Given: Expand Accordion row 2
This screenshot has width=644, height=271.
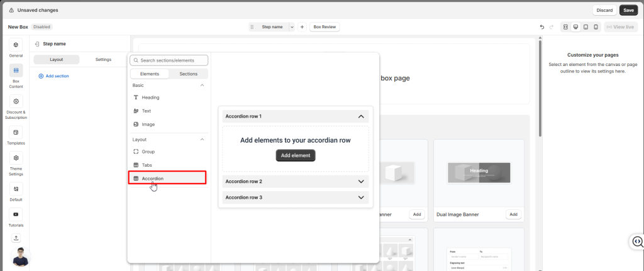Looking at the screenshot, I should pos(361,181).
